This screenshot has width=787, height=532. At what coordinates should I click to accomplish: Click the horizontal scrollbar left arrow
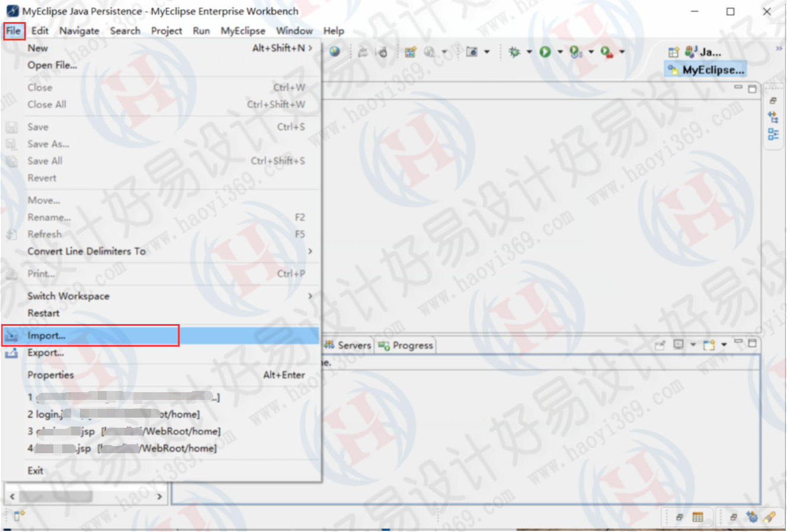click(12, 496)
